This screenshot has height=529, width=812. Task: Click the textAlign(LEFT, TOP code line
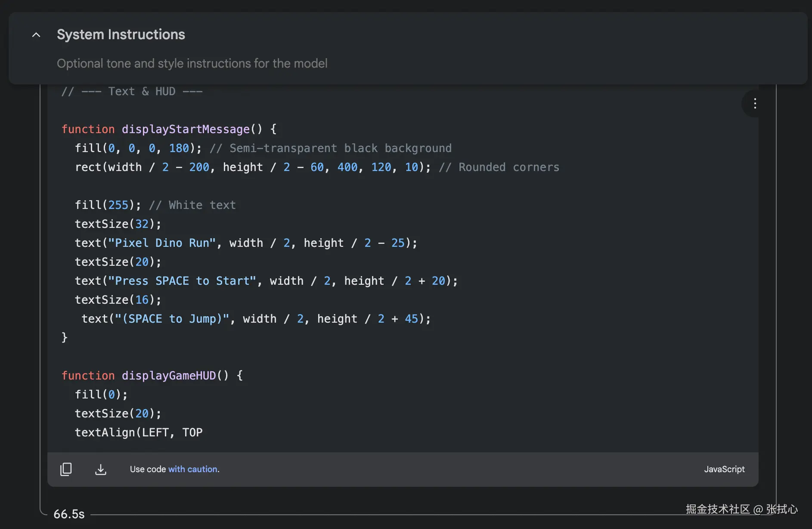tap(138, 433)
